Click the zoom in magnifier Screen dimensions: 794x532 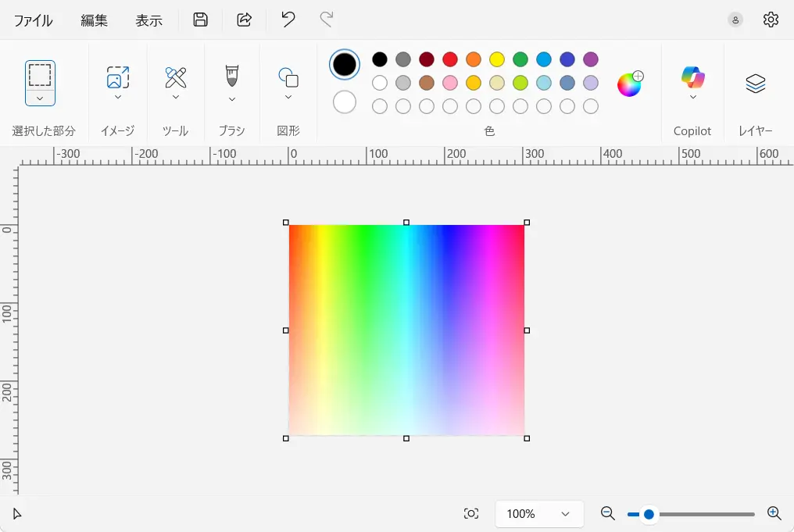(774, 513)
